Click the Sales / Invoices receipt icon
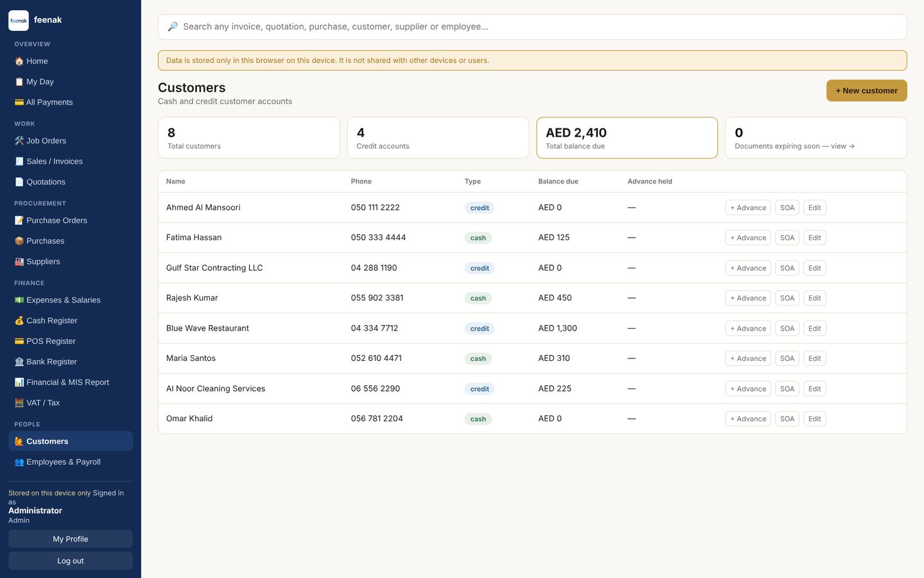924x578 pixels. click(x=19, y=161)
